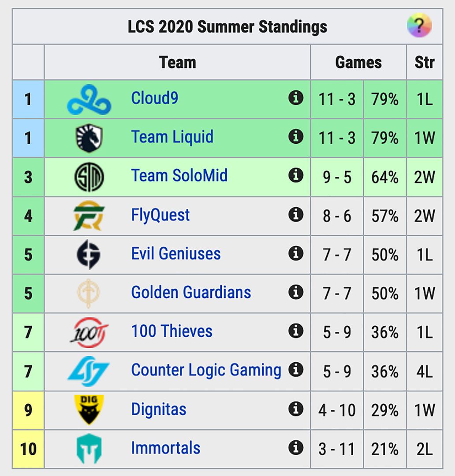Select the Team SoloMid logo
The width and height of the screenshot is (455, 476).
(88, 176)
